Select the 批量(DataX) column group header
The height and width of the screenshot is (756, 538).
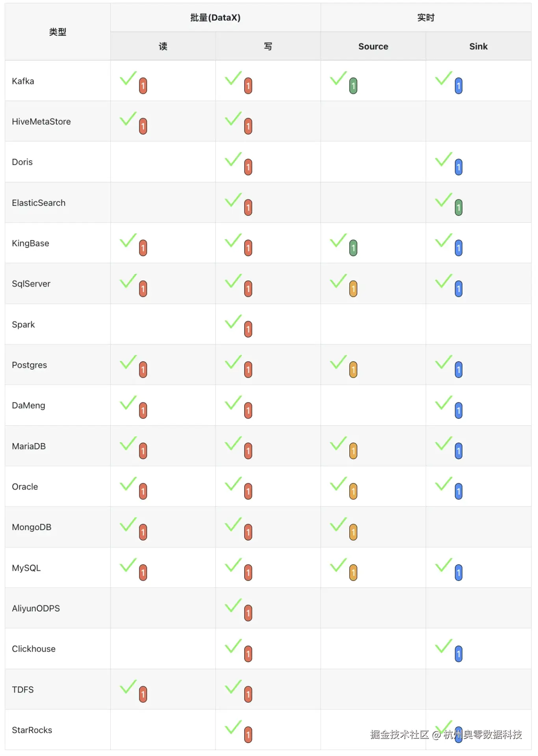[x=215, y=18]
